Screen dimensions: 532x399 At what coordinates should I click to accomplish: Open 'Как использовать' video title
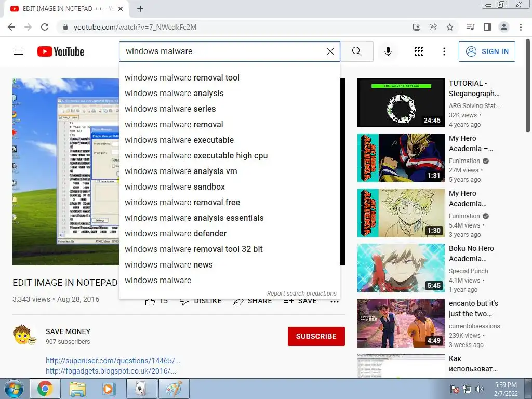coord(473,364)
